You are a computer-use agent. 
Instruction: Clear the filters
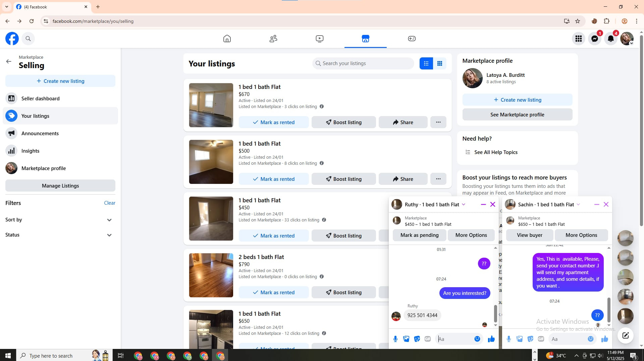[110, 203]
